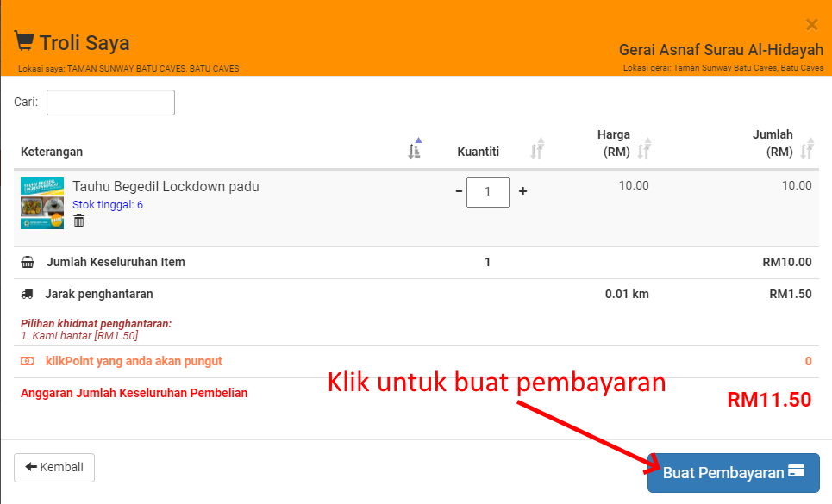Increase quantity with the plus button

(x=522, y=191)
